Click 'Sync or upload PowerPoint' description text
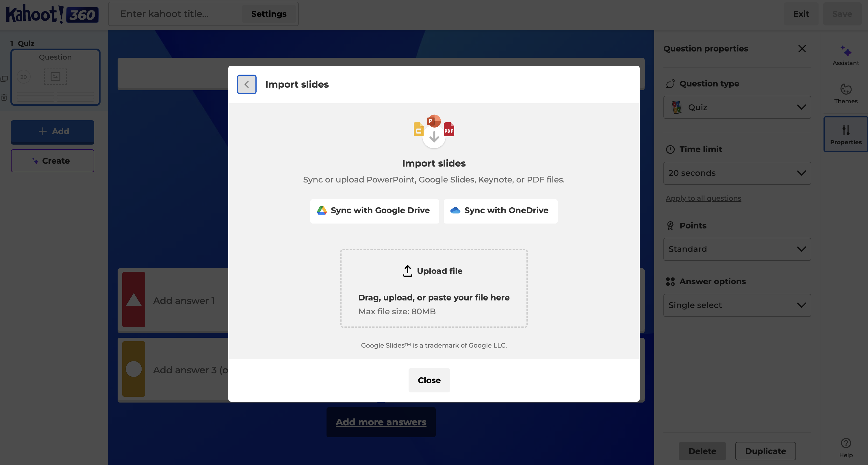 pos(434,180)
